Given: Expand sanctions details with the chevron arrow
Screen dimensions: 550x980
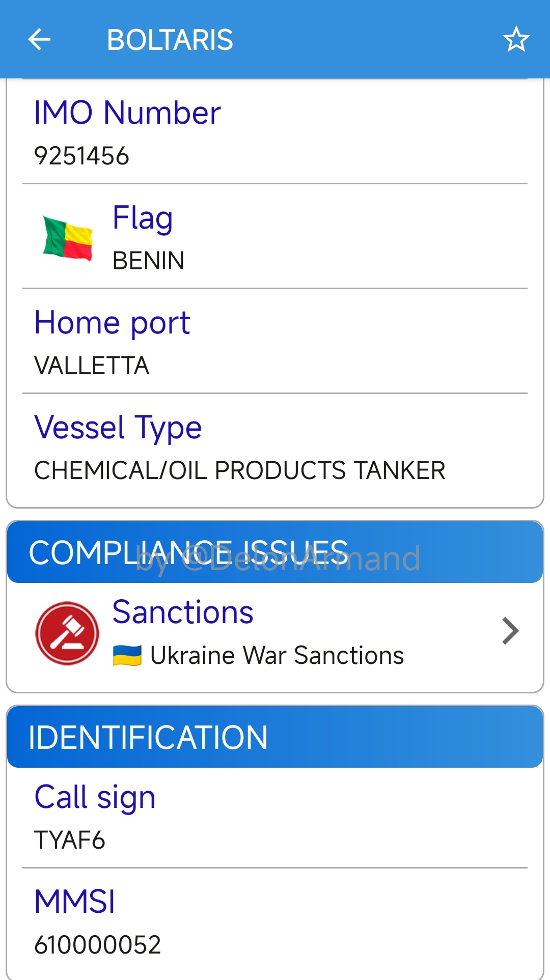Looking at the screenshot, I should tap(510, 631).
